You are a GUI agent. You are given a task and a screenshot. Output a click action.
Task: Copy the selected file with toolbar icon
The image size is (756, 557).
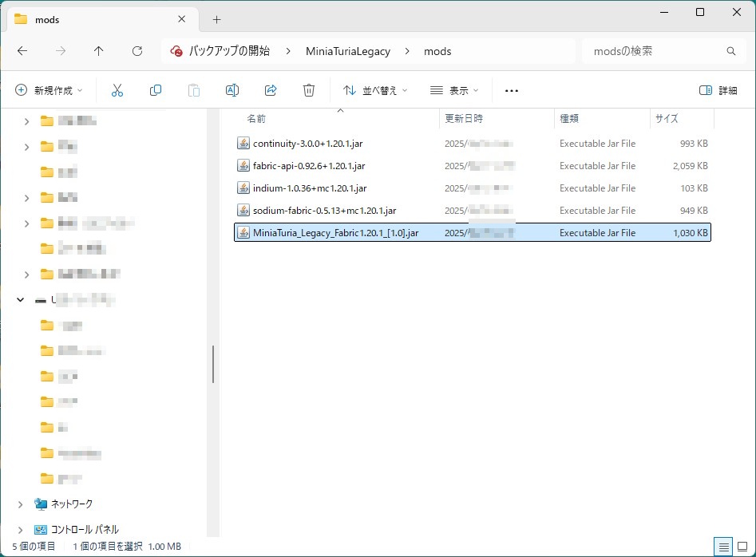[156, 90]
